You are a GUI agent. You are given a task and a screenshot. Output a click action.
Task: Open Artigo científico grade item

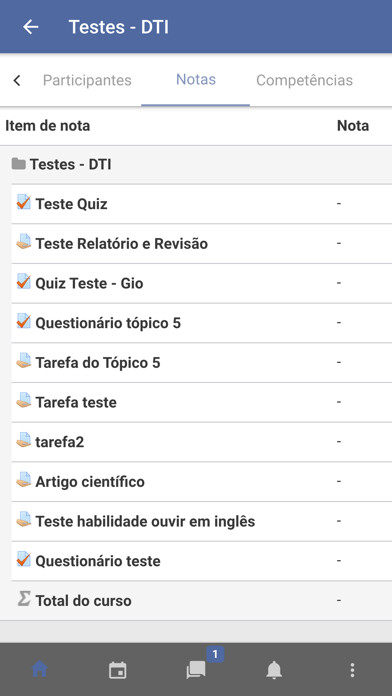pos(202,482)
